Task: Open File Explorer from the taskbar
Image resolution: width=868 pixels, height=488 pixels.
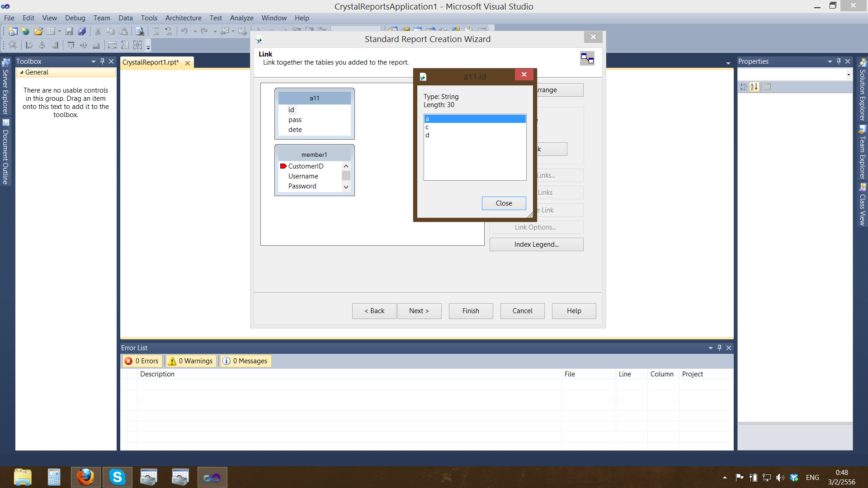Action: click(x=23, y=477)
